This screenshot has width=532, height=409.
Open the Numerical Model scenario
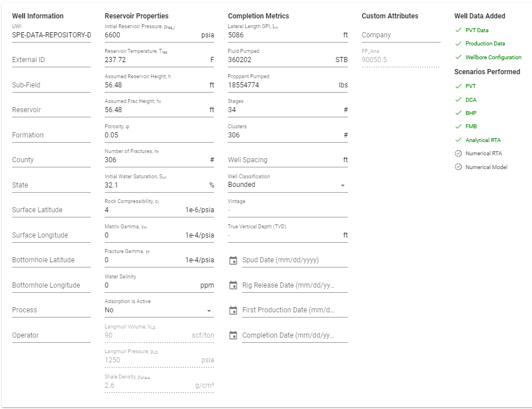[x=486, y=167]
